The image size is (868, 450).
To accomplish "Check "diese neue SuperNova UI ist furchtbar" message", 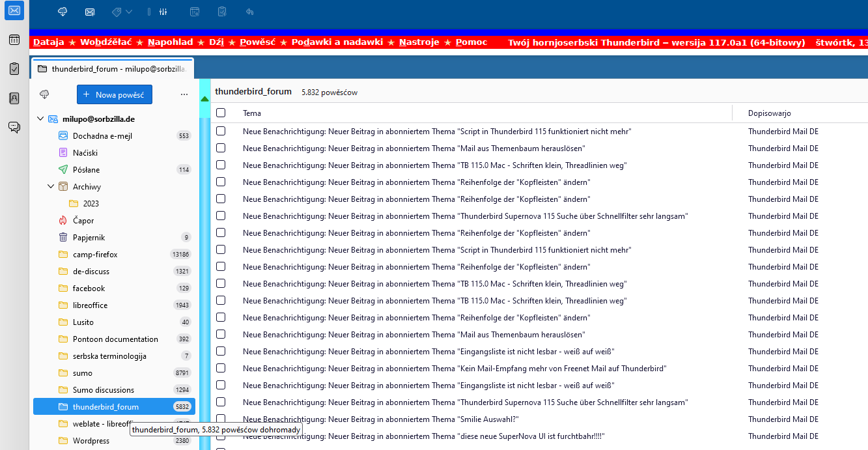I will click(221, 436).
